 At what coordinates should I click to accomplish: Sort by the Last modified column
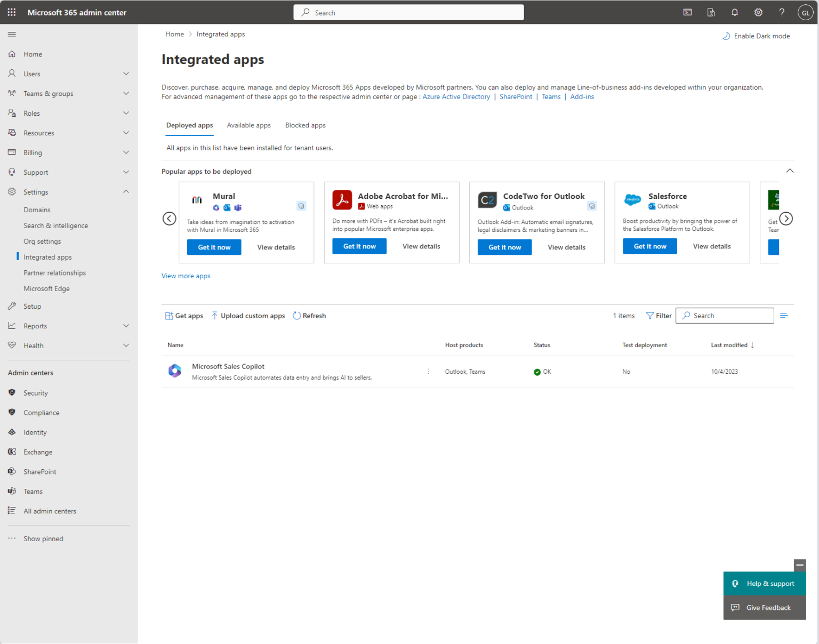point(732,345)
